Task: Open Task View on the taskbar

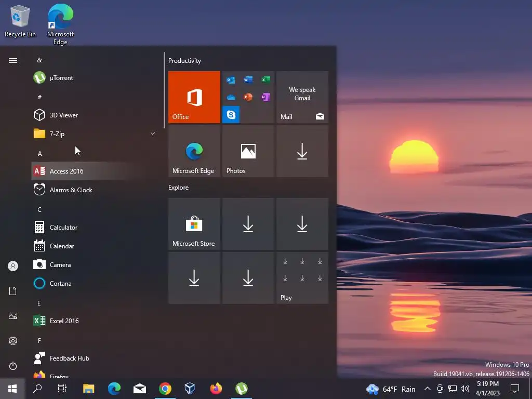Action: [62, 389]
